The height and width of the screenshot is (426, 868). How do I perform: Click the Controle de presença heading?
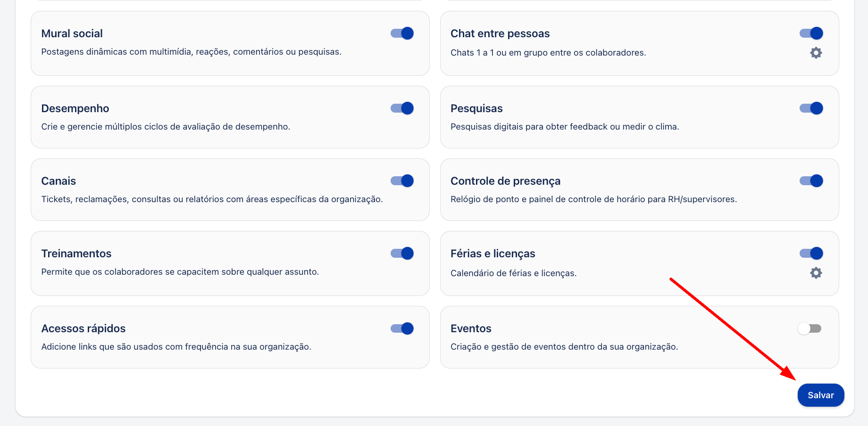tap(505, 181)
